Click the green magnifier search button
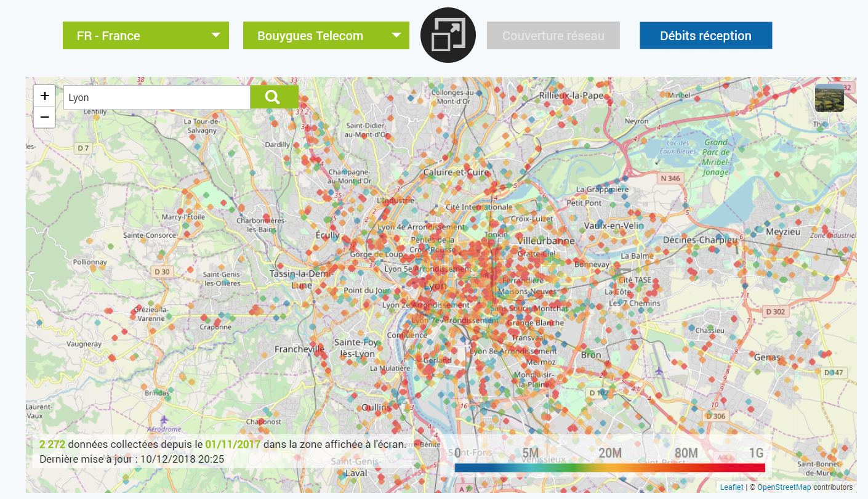868x499 pixels. [x=274, y=97]
